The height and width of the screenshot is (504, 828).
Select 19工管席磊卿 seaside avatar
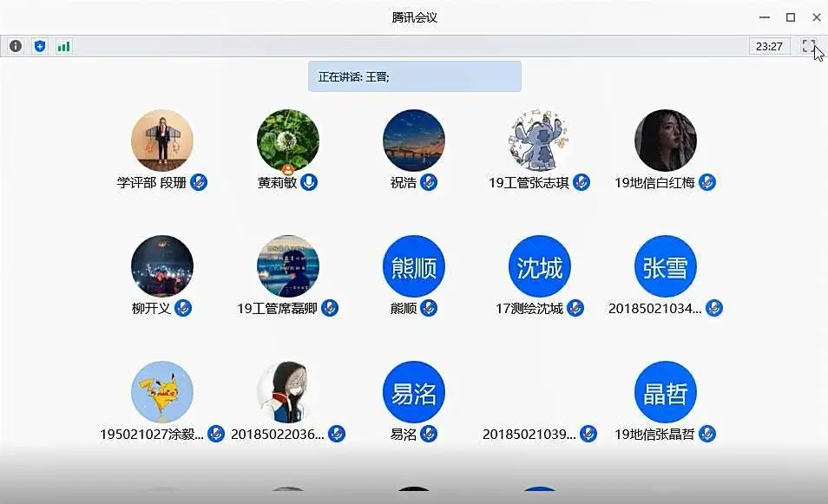[288, 266]
